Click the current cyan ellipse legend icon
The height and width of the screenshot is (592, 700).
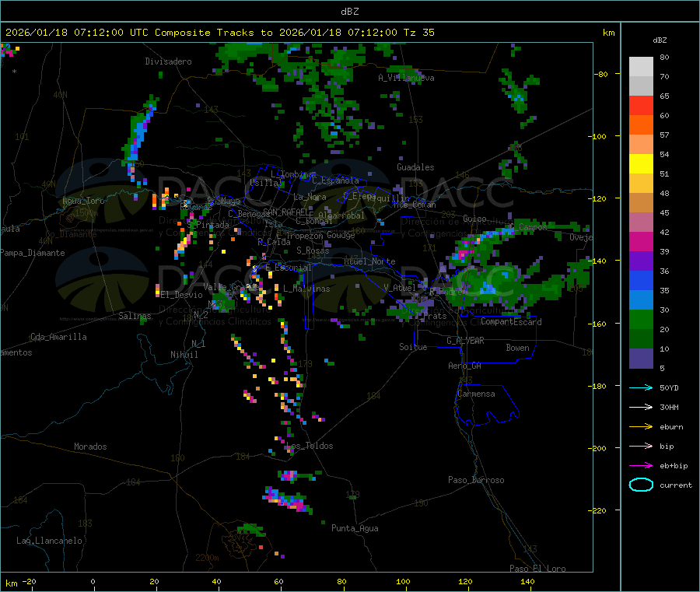tap(641, 485)
